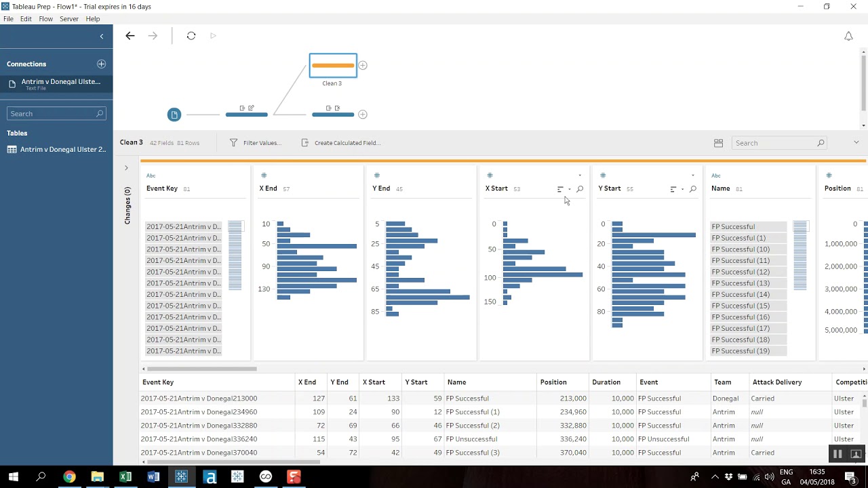Expand the Changes pane
Viewport: 868px width, 488px height.
[126, 167]
